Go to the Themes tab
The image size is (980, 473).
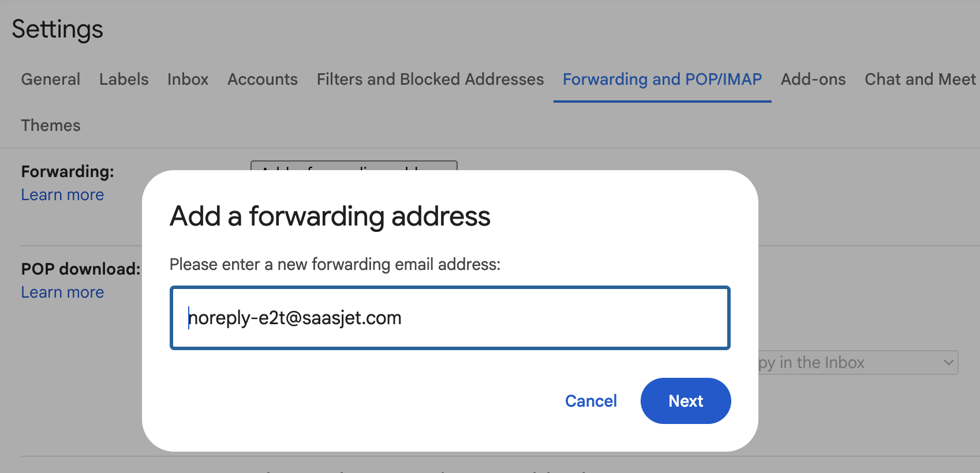pos(51,125)
